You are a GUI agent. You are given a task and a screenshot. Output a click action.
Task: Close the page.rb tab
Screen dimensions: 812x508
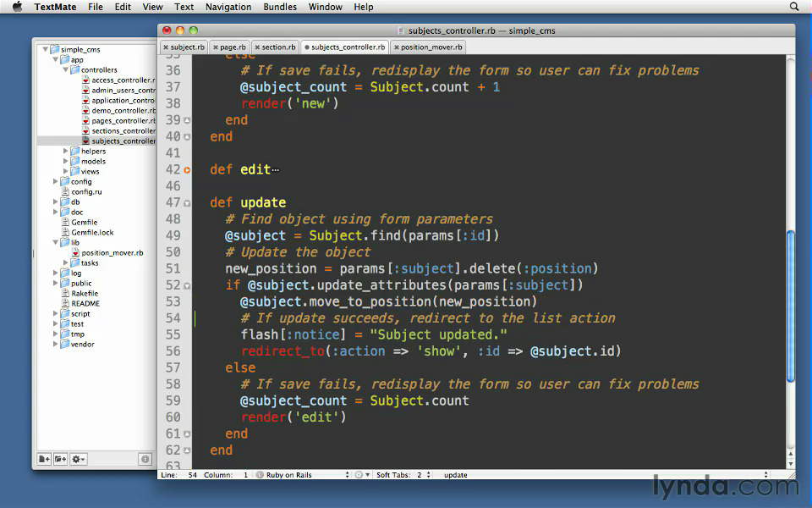216,47
